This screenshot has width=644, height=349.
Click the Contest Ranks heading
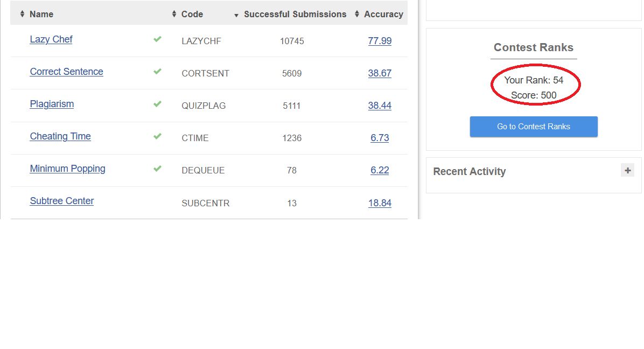coord(533,47)
